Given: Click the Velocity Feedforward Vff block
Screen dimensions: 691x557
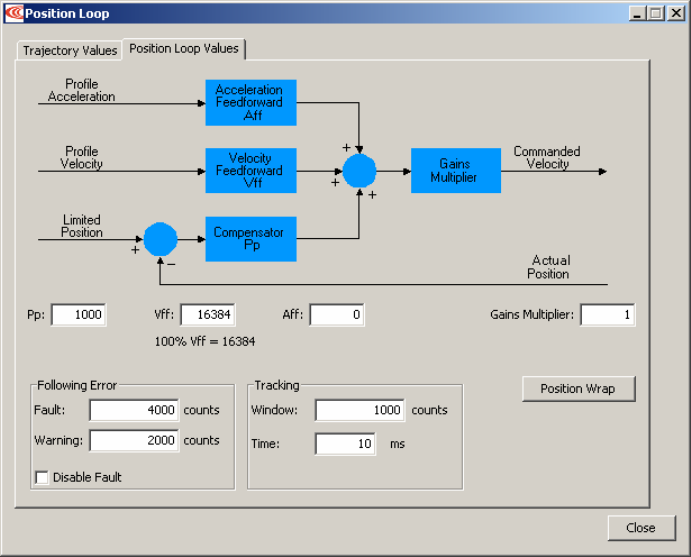Looking at the screenshot, I should pos(251,171).
